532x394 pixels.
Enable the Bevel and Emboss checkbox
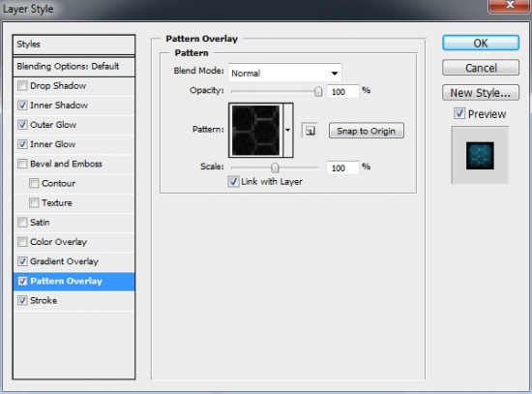(x=22, y=164)
